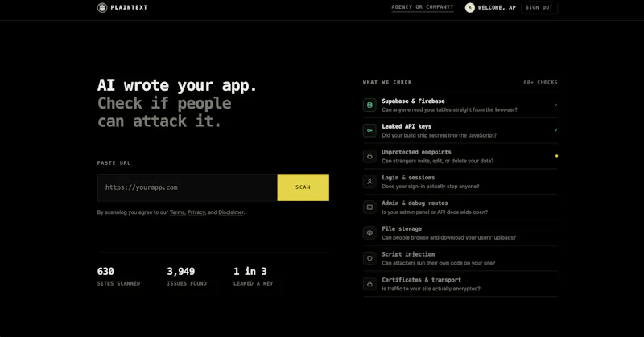Click the Supabase & Firebase green checkmark
Image resolution: width=644 pixels, height=337 pixels.
tap(555, 105)
